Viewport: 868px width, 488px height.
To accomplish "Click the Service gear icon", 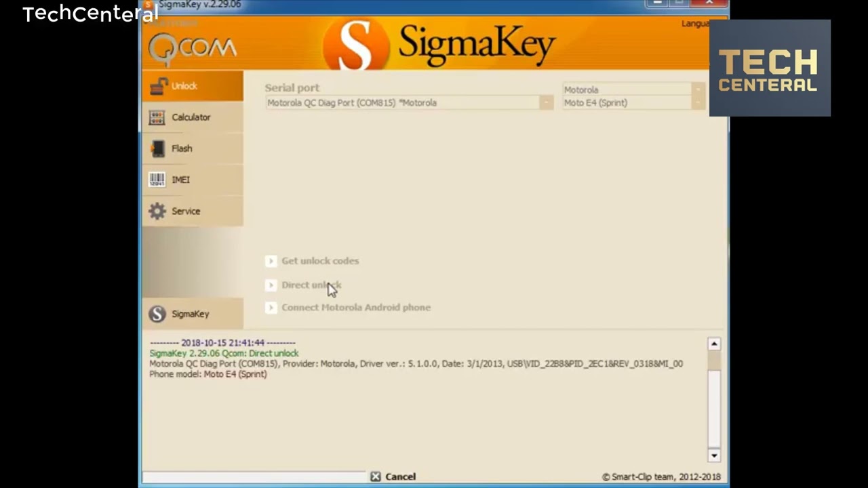I will [x=157, y=211].
